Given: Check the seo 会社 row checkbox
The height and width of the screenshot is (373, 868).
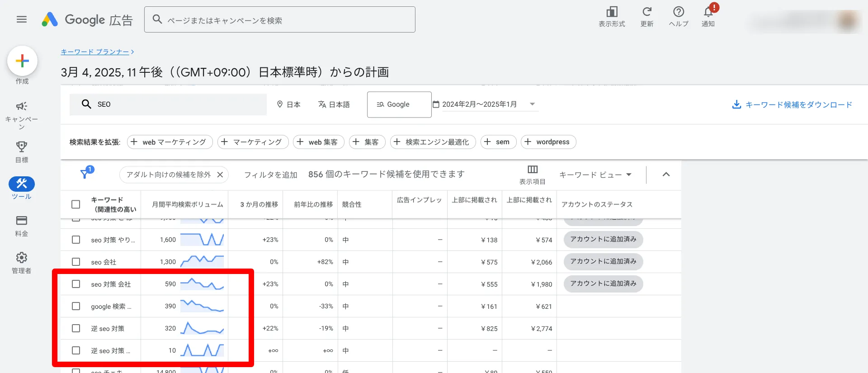Looking at the screenshot, I should pyautogui.click(x=76, y=262).
